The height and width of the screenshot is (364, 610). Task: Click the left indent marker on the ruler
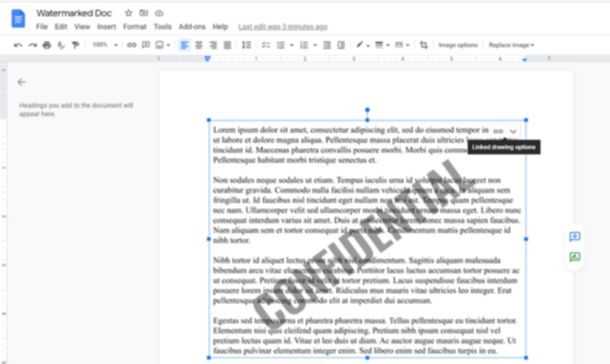(x=207, y=58)
